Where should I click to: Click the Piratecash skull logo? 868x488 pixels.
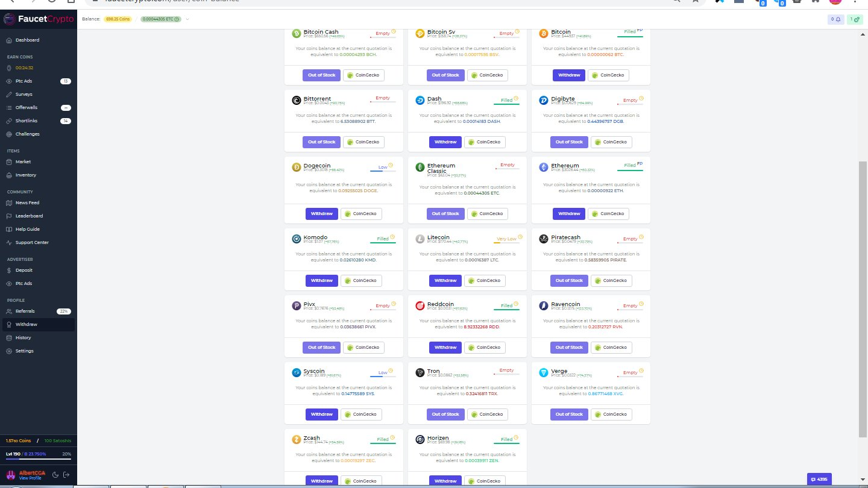(544, 239)
